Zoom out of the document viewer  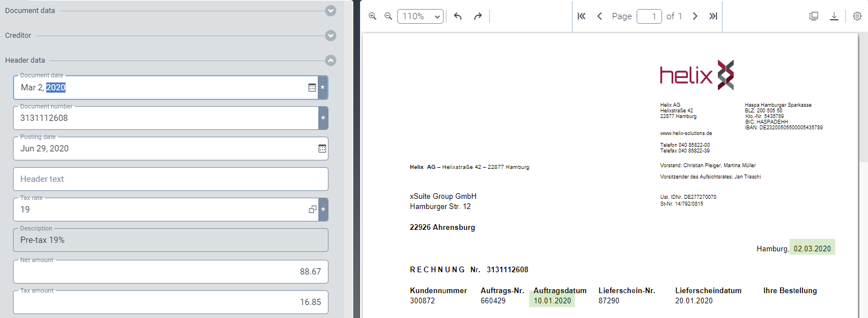coord(388,16)
